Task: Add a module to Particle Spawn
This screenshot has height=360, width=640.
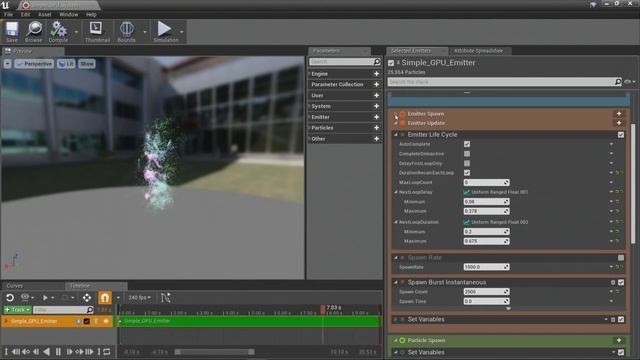Action: pos(619,340)
